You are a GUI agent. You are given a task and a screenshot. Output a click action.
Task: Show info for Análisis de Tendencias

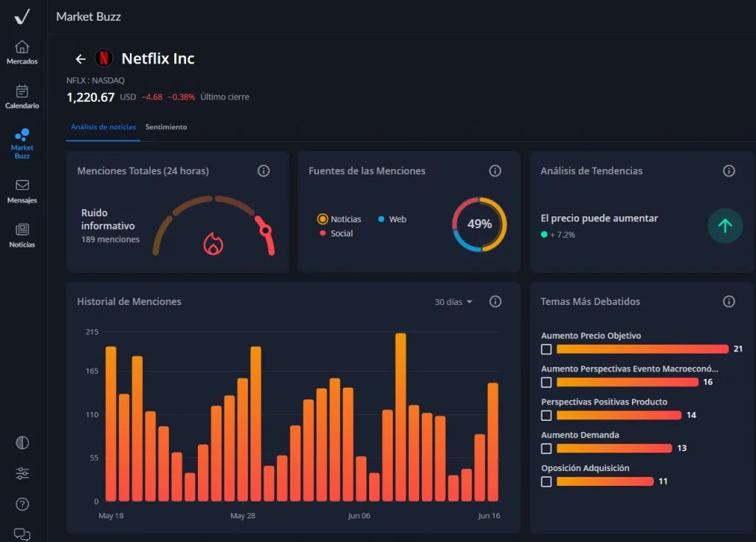click(x=729, y=171)
